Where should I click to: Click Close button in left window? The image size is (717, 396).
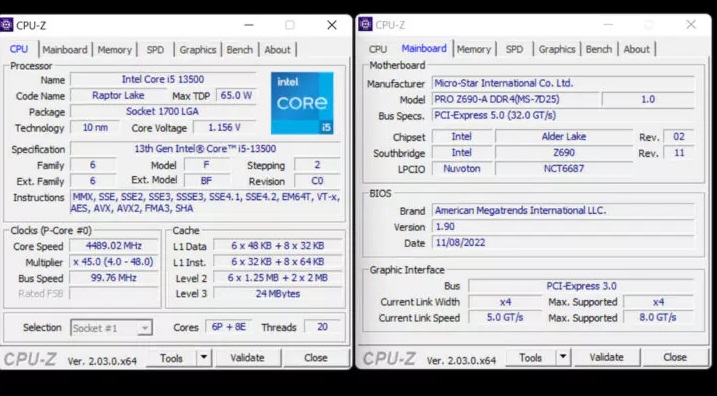click(316, 358)
